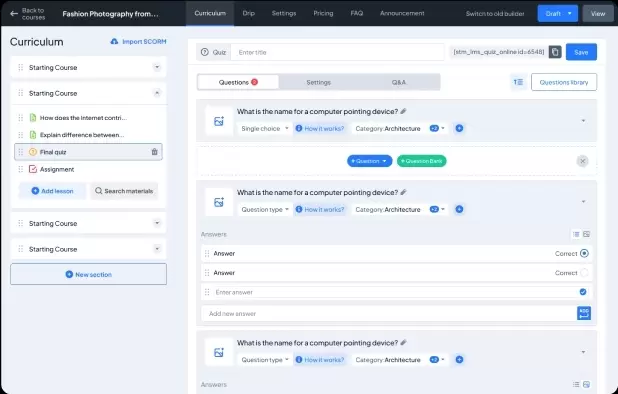
Task: Mark second Answer as correct
Action: coord(584,273)
